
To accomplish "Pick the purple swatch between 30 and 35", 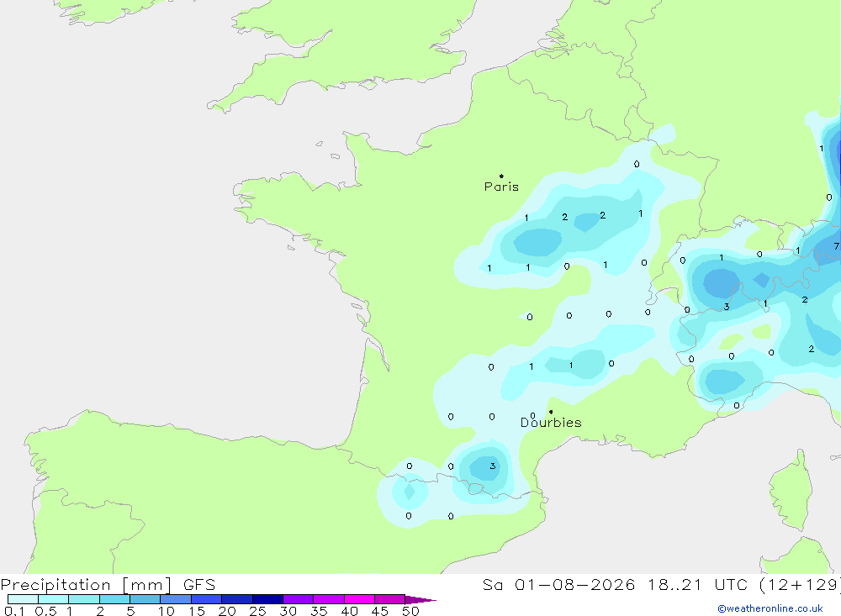I will (x=298, y=599).
